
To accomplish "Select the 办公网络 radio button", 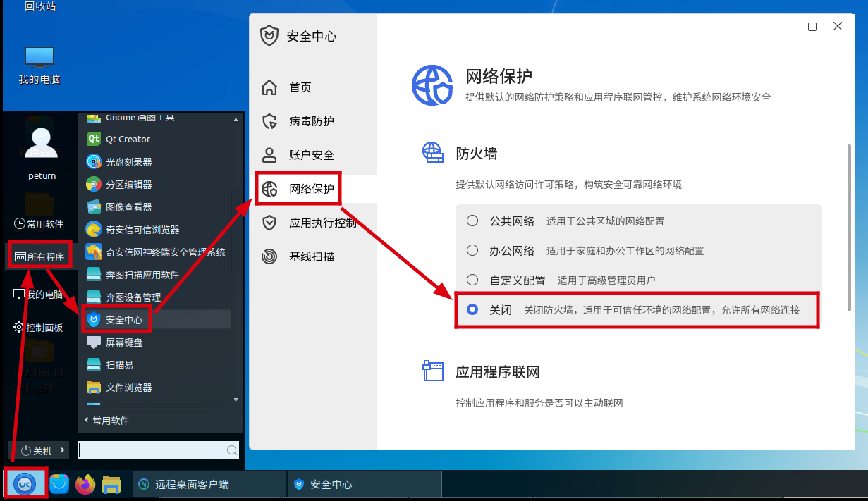I will pyautogui.click(x=472, y=250).
